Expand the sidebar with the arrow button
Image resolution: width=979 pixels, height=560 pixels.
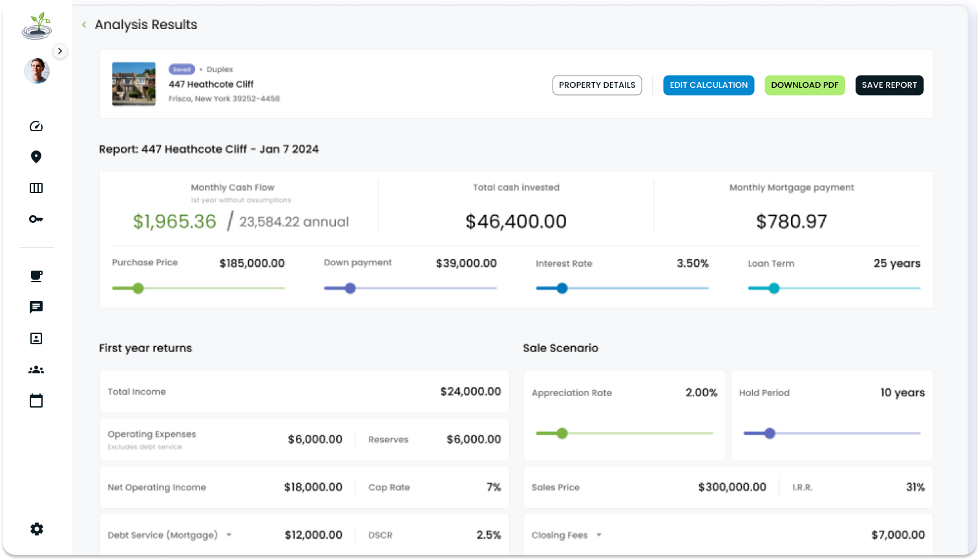[x=60, y=50]
